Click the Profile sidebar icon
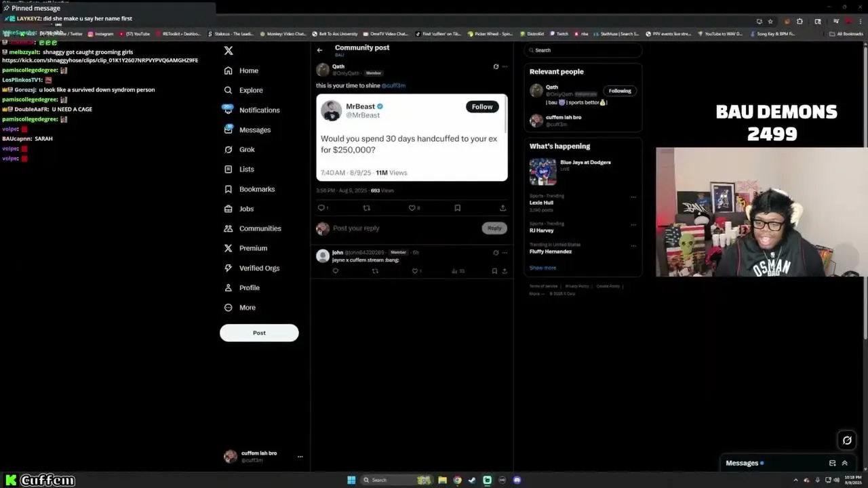This screenshot has height=488, width=868. [x=229, y=287]
